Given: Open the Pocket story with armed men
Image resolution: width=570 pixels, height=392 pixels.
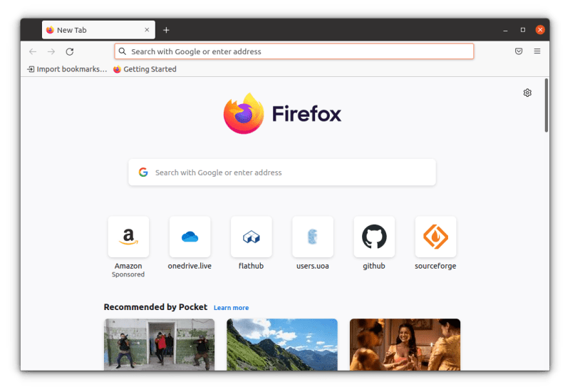Looking at the screenshot, I should [159, 345].
